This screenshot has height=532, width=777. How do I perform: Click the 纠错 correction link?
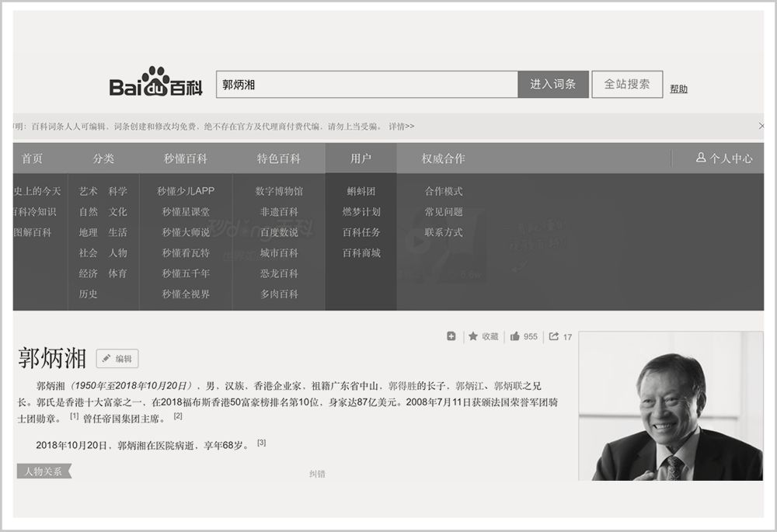coord(317,474)
